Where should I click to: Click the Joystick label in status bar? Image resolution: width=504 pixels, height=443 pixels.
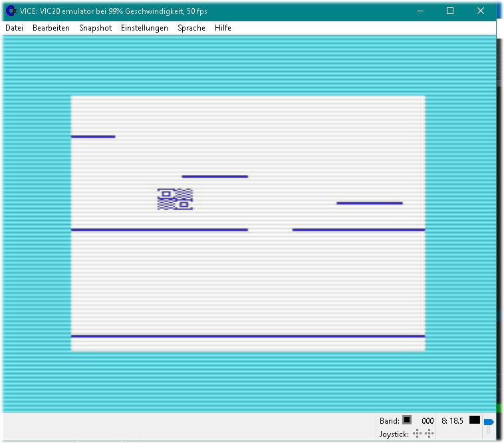[394, 434]
